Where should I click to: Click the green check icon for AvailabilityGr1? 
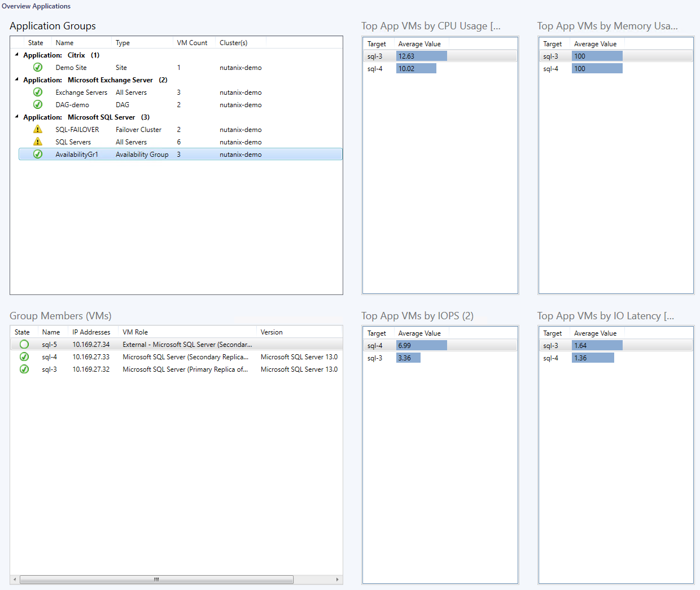pyautogui.click(x=38, y=155)
